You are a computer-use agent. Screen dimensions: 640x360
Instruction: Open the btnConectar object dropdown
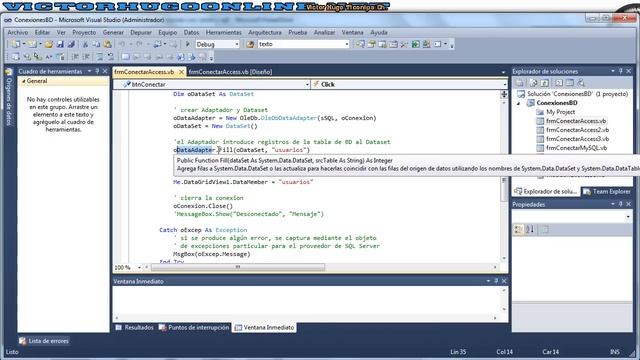307,84
